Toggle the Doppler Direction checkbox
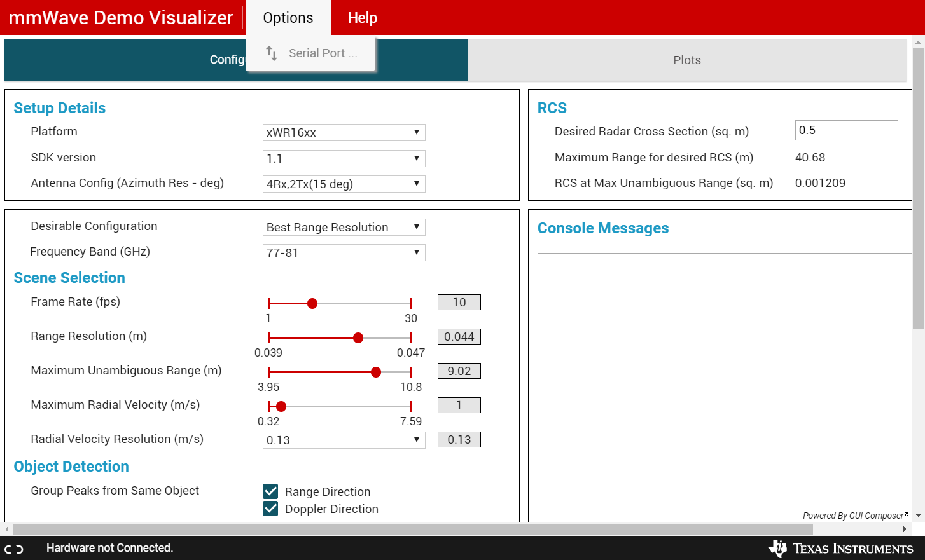 270,509
